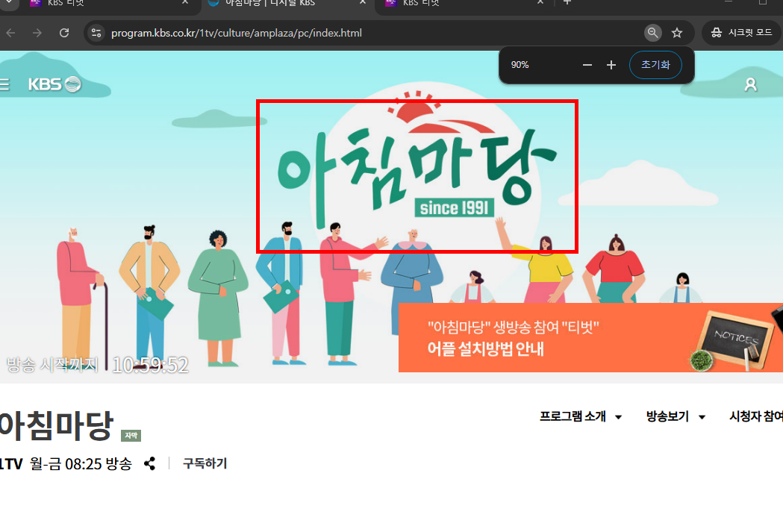Open the 시청자 참여 menu
This screenshot has width=783, height=532.
click(755, 416)
